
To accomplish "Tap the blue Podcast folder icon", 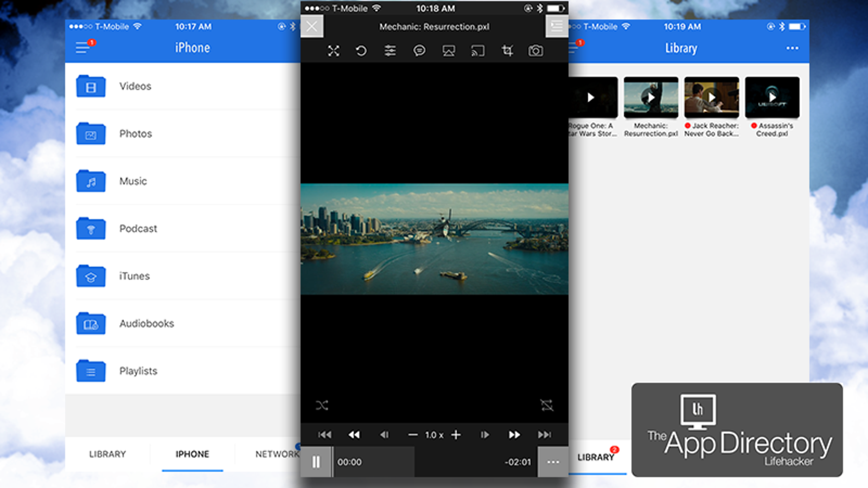I will point(91,228).
